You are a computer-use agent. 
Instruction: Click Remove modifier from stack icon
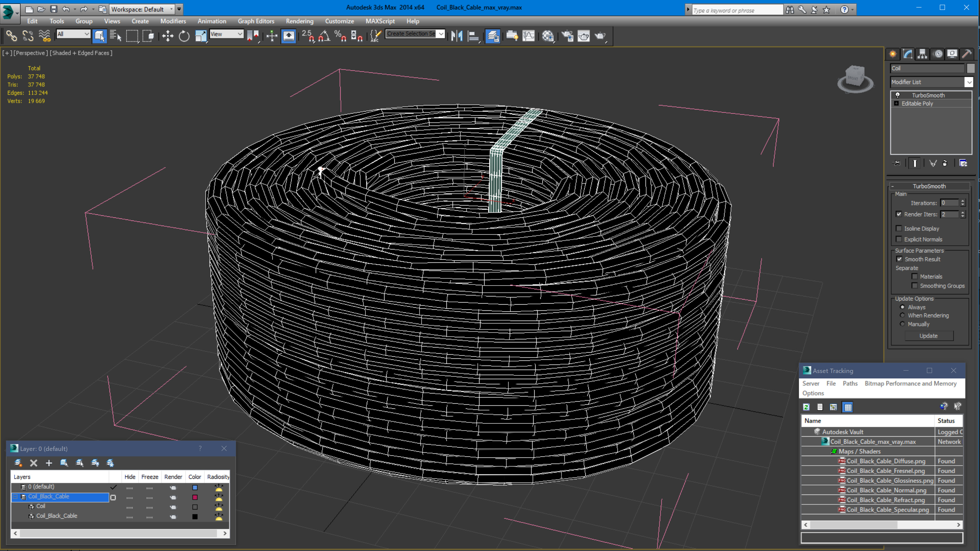pyautogui.click(x=945, y=163)
